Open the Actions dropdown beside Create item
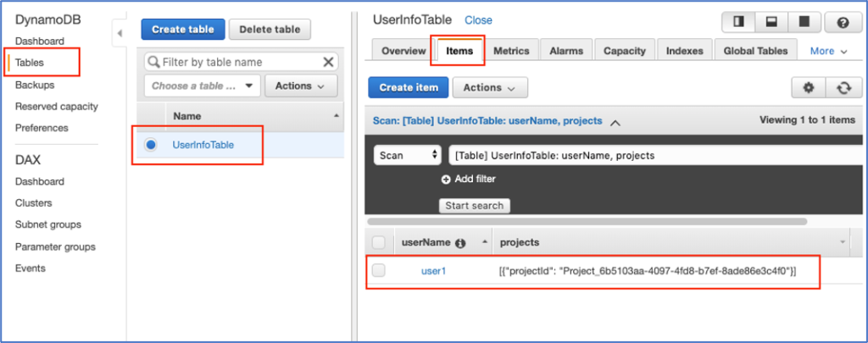 [x=490, y=87]
